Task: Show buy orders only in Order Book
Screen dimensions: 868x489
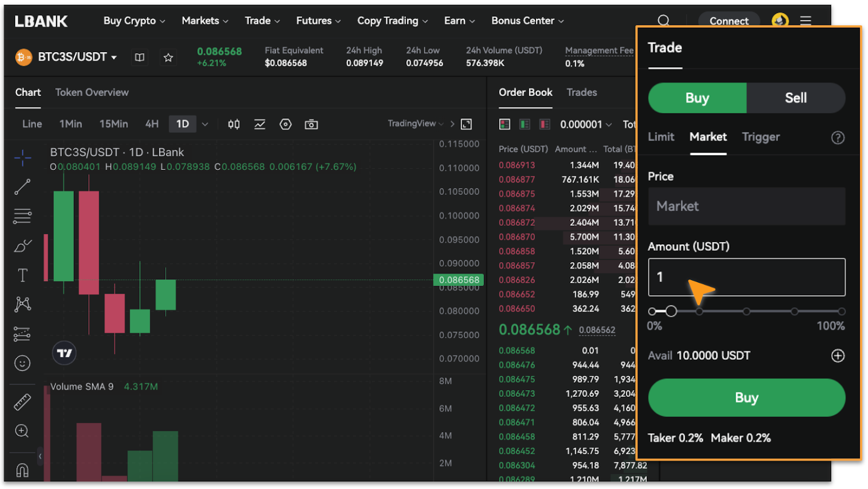Action: pyautogui.click(x=524, y=124)
